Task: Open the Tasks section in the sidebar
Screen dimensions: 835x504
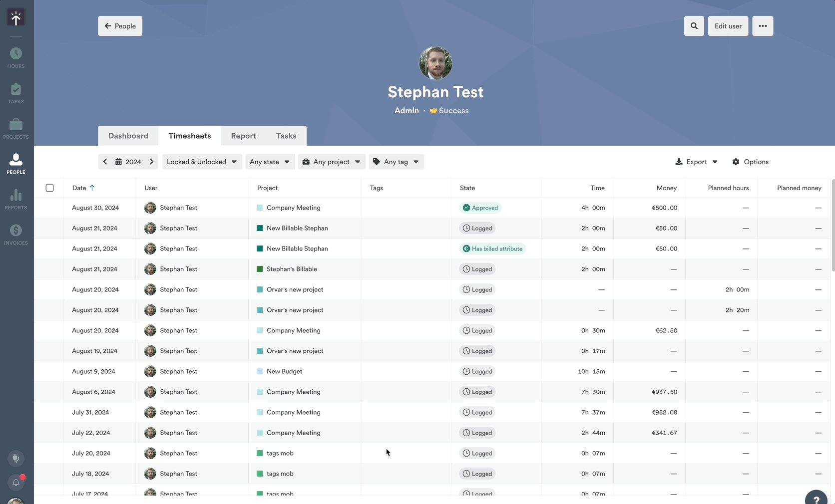Action: tap(15, 93)
